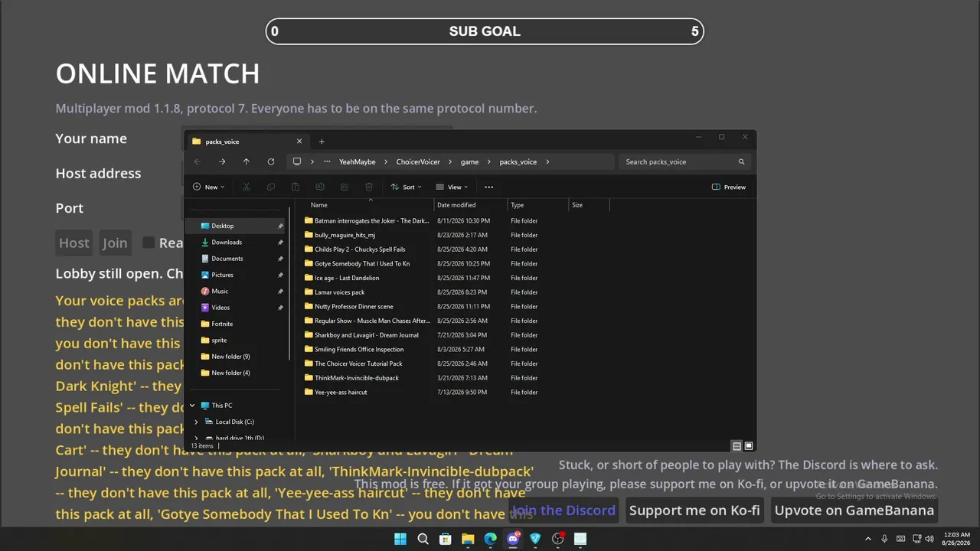The image size is (980, 551).
Task: Click the volume speaker tray icon
Action: point(929,539)
